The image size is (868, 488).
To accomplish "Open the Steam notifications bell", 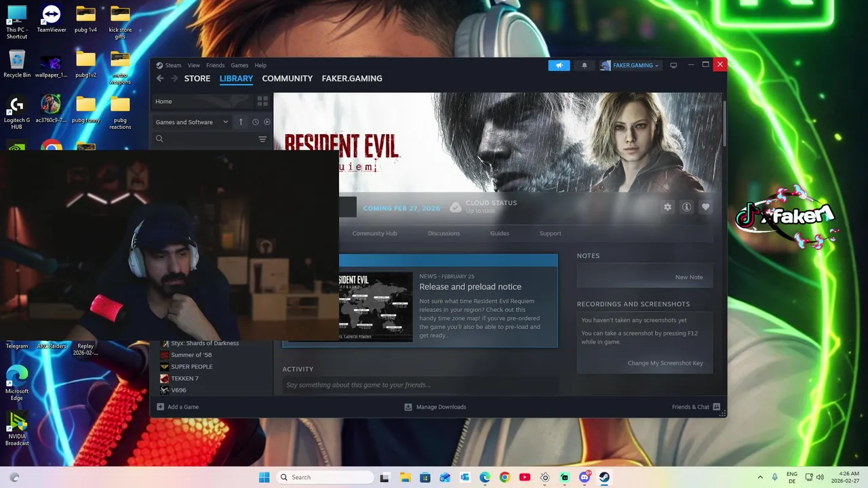I will pos(585,65).
